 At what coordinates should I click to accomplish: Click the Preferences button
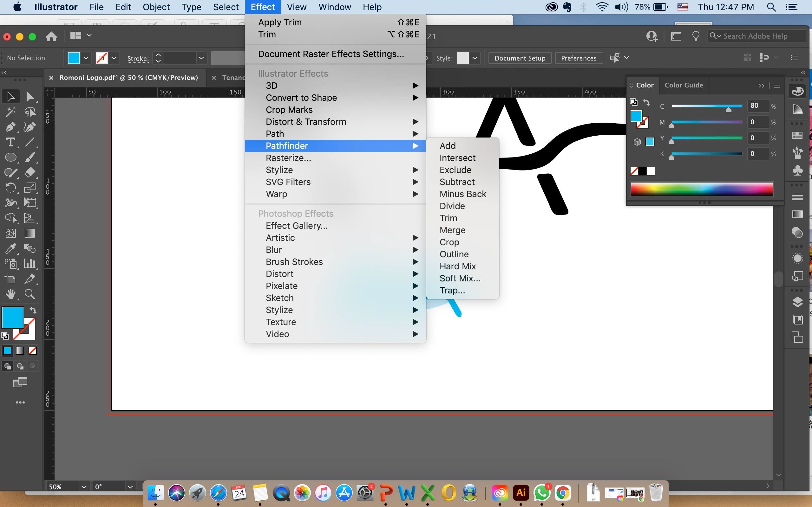pos(579,58)
